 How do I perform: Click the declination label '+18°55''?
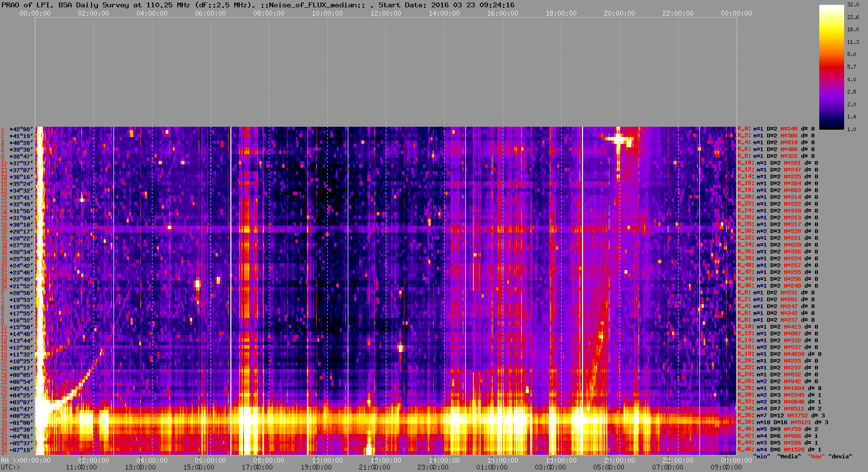(x=21, y=307)
